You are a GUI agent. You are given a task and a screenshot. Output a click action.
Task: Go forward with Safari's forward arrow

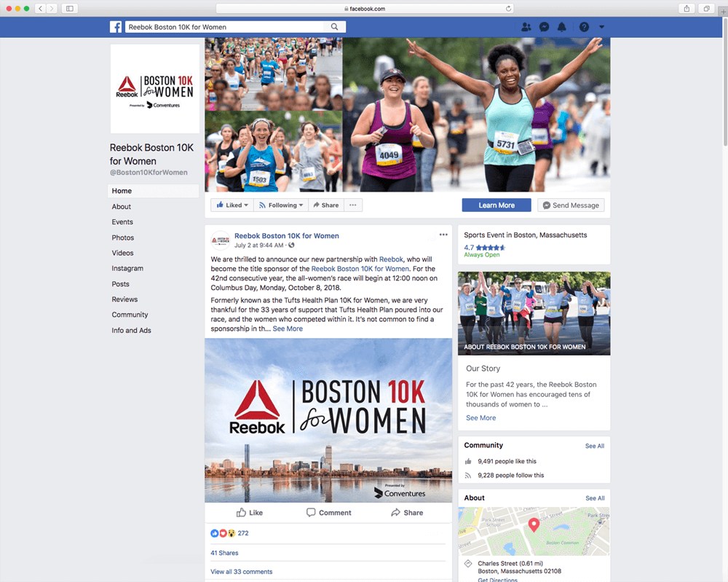[x=52, y=8]
